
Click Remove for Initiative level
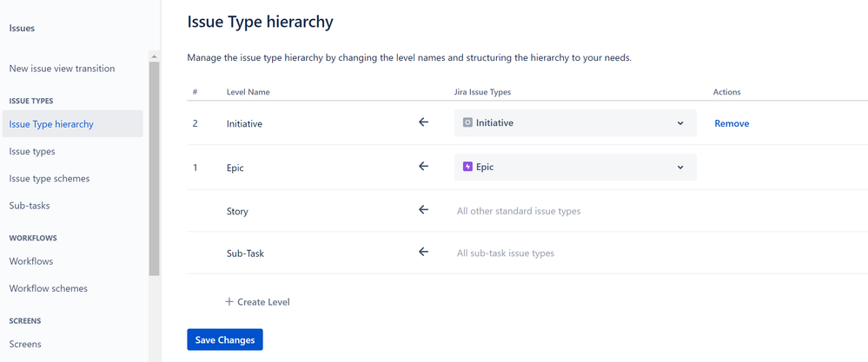tap(732, 123)
